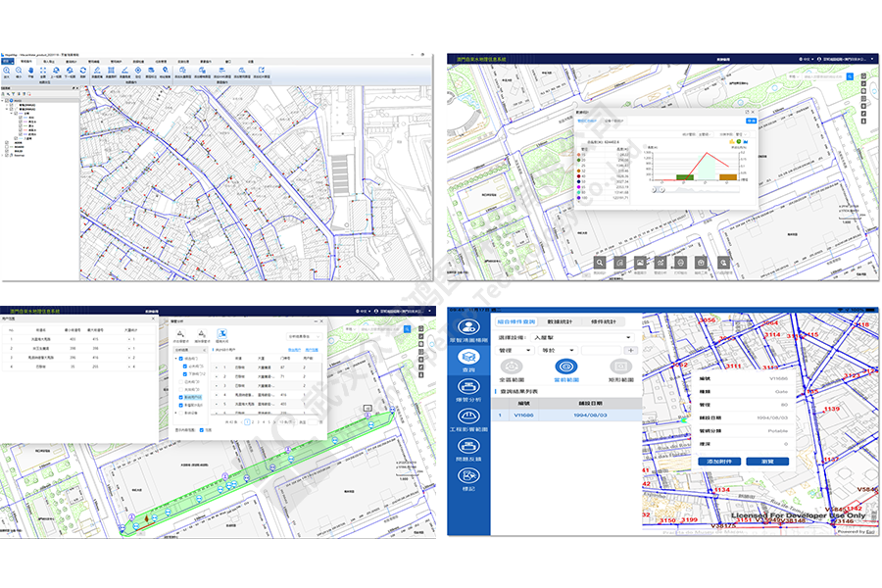Open the page-size dropdown in 爆管分析 pagination

[287, 422]
